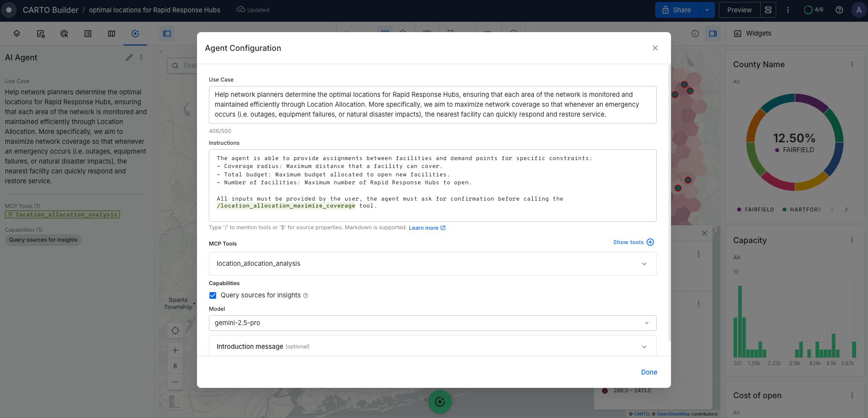This screenshot has width=868, height=418.
Task: Click the green AI agent chat button
Action: point(439,402)
